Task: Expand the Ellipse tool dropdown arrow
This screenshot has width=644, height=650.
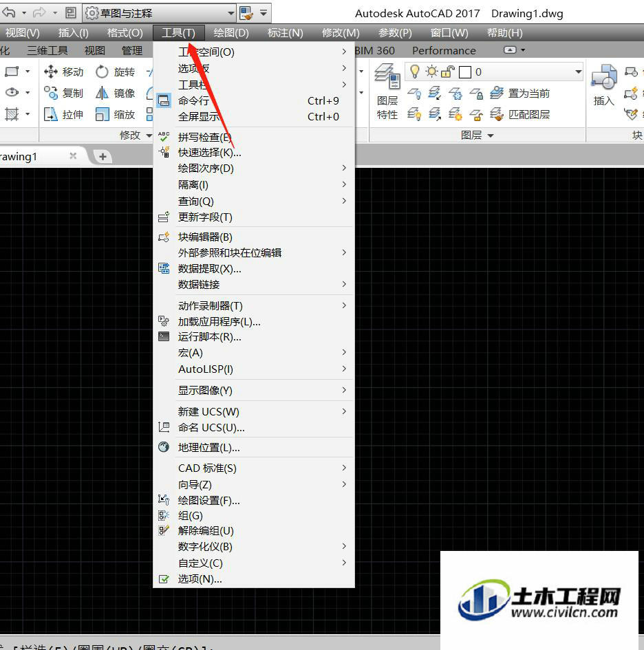Action: point(28,92)
